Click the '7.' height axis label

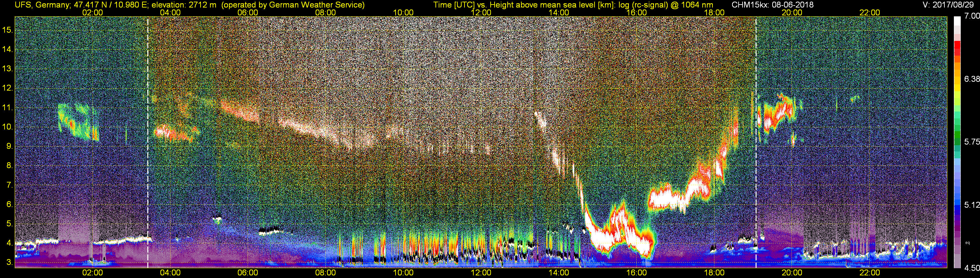pos(10,185)
